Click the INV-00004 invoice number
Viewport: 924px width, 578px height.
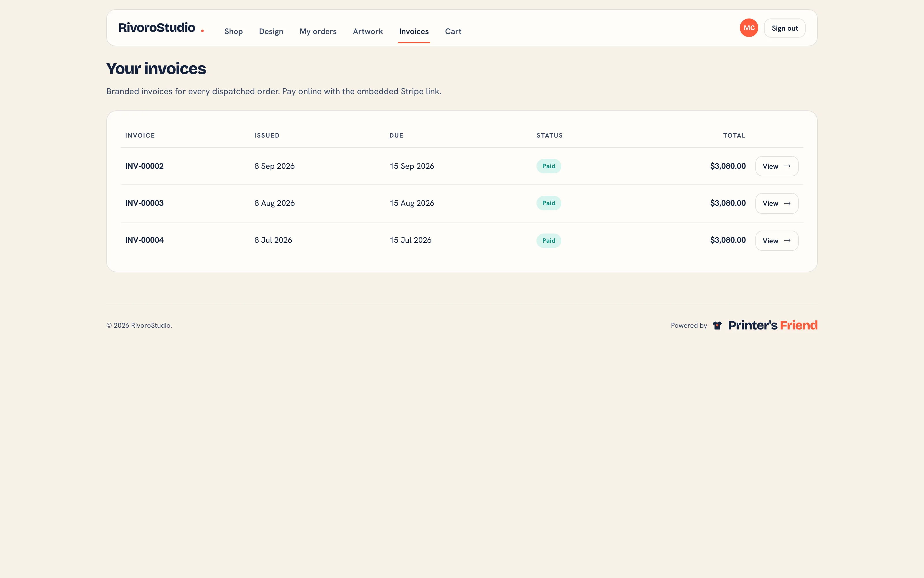(144, 240)
